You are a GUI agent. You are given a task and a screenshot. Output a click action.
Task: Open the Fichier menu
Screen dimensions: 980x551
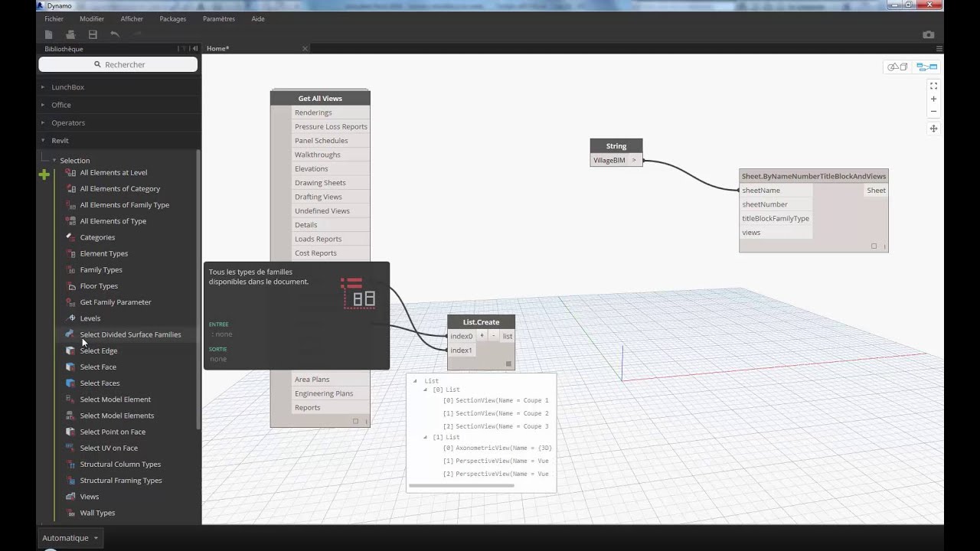tap(54, 18)
